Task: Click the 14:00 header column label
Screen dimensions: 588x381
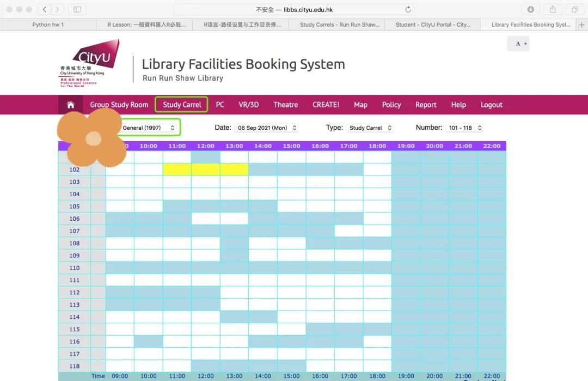Action: [x=263, y=146]
